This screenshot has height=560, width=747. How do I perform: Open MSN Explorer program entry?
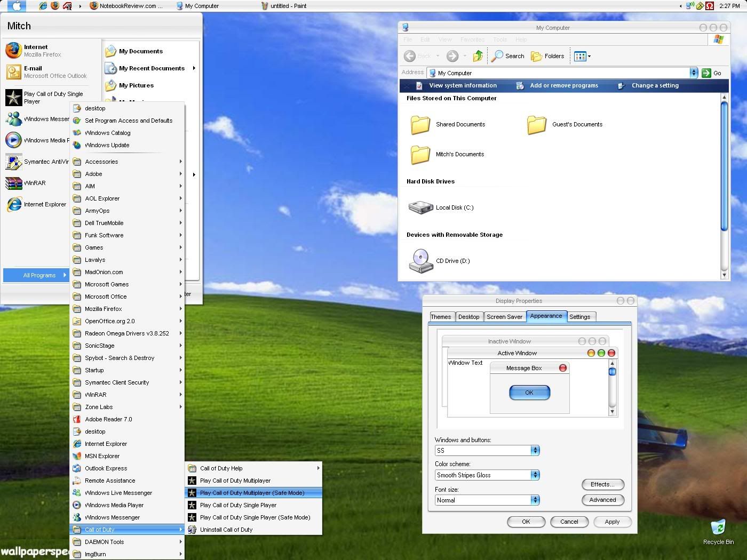coord(128,456)
